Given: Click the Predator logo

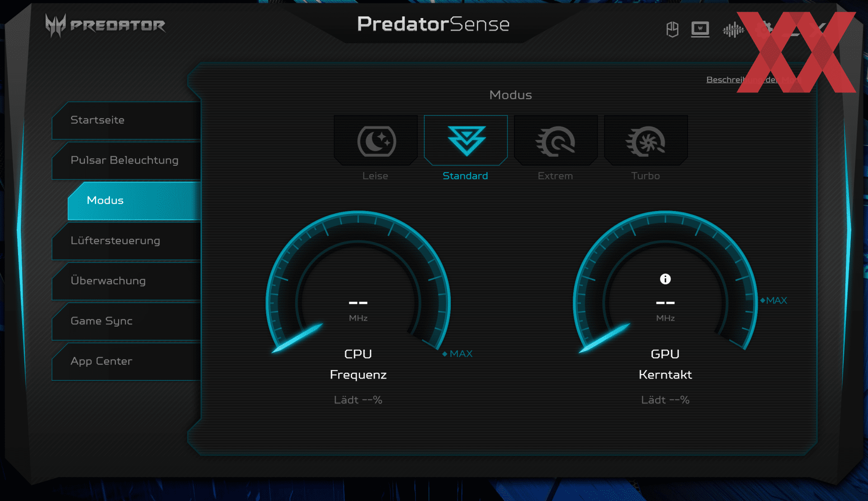Looking at the screenshot, I should pos(105,25).
